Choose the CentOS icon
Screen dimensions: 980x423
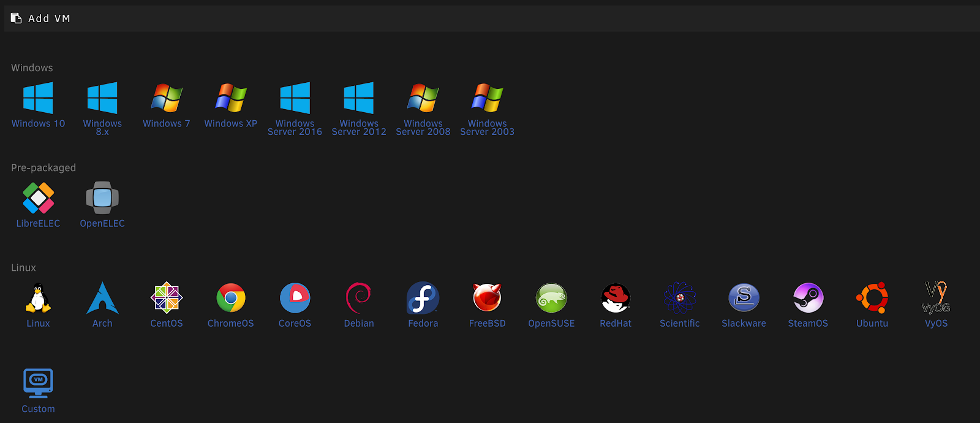(167, 298)
